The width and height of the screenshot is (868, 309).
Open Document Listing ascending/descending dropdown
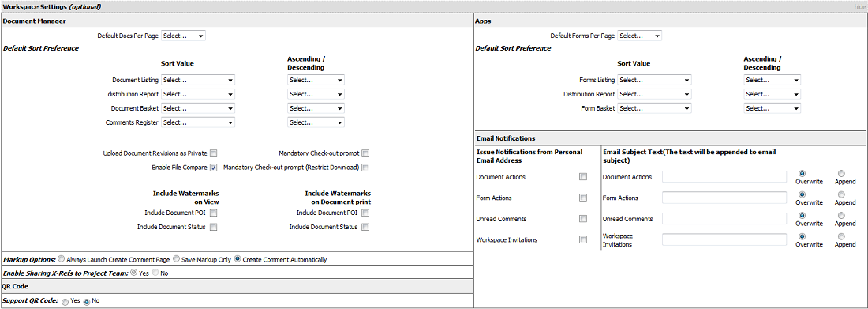316,80
